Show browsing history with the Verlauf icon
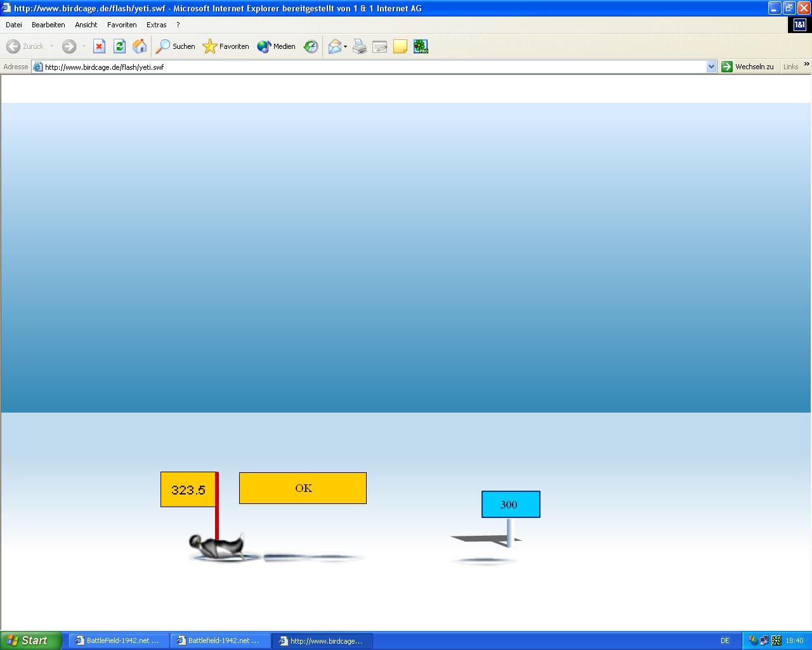 pyautogui.click(x=311, y=46)
